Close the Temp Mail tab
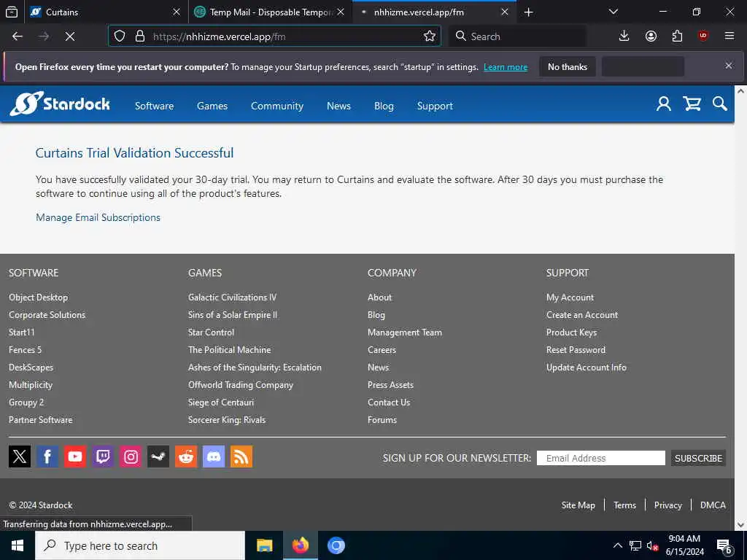 point(341,12)
